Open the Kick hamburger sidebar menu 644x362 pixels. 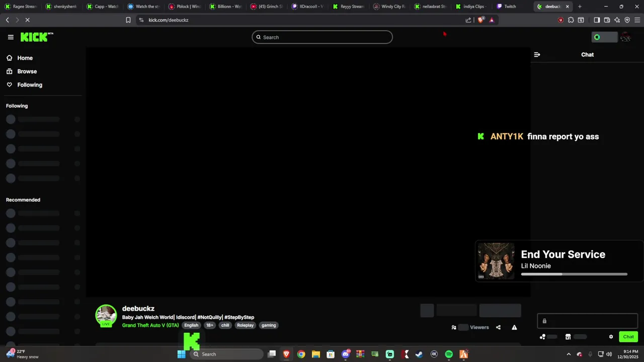11,37
